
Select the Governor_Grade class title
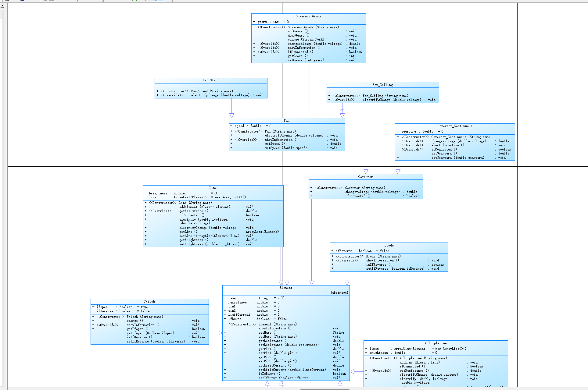(308, 16)
